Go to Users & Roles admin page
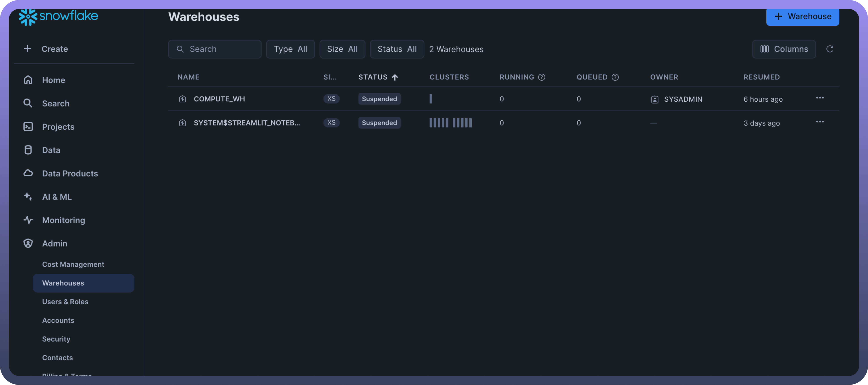The image size is (868, 385). pyautogui.click(x=65, y=302)
